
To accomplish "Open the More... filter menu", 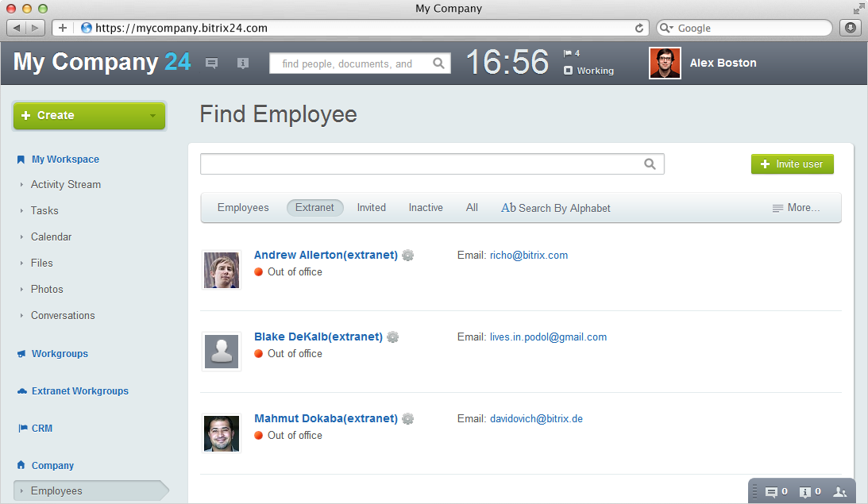I will [796, 207].
